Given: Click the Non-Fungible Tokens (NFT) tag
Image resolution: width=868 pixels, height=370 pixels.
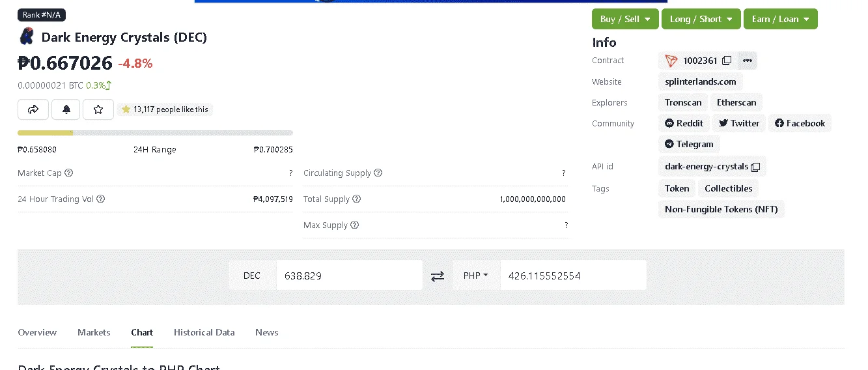Looking at the screenshot, I should (721, 209).
